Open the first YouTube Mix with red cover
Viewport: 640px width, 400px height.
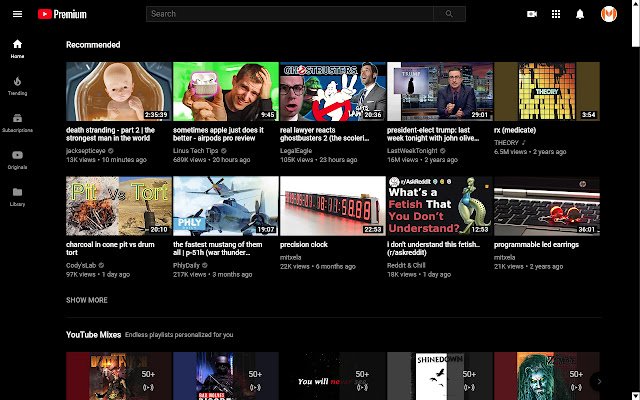point(119,376)
